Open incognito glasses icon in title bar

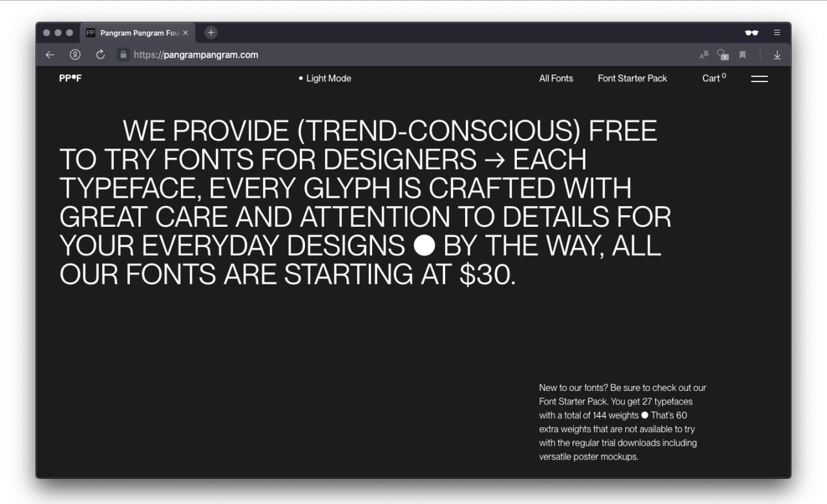tap(751, 32)
